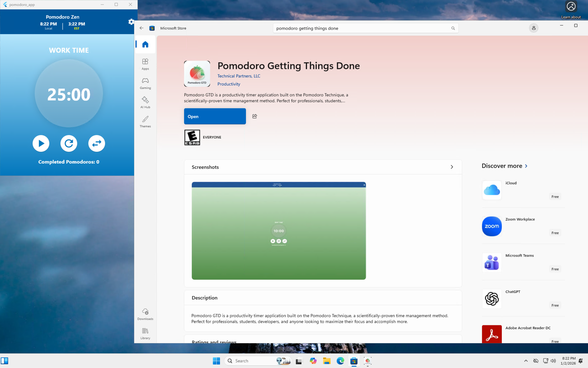Open the Store Library
Image resolution: width=588 pixels, height=368 pixels.
click(x=145, y=334)
